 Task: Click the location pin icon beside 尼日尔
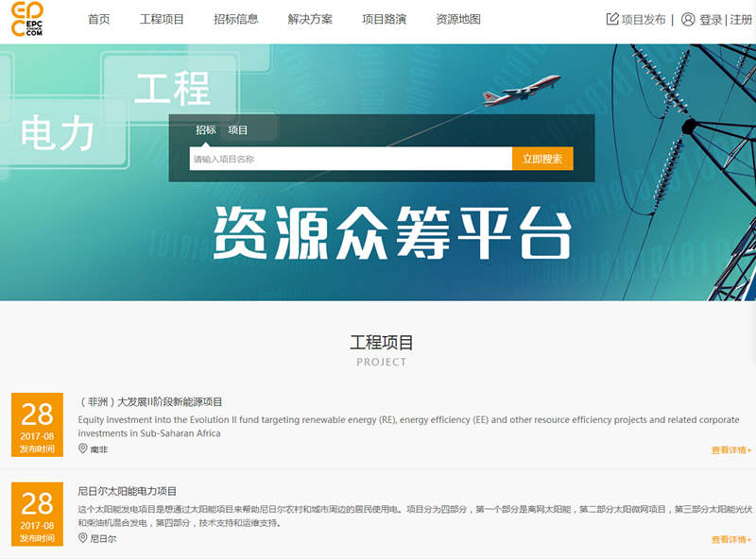pyautogui.click(x=82, y=538)
